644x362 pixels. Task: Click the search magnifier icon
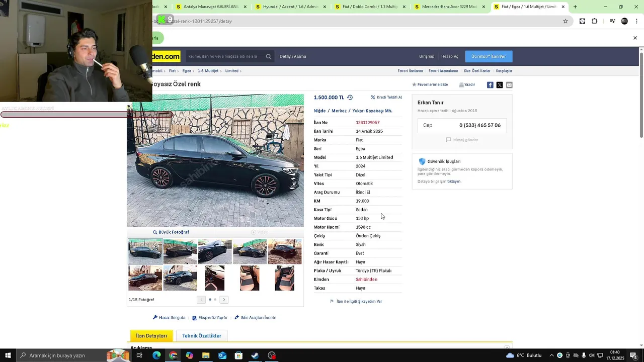coord(269,56)
